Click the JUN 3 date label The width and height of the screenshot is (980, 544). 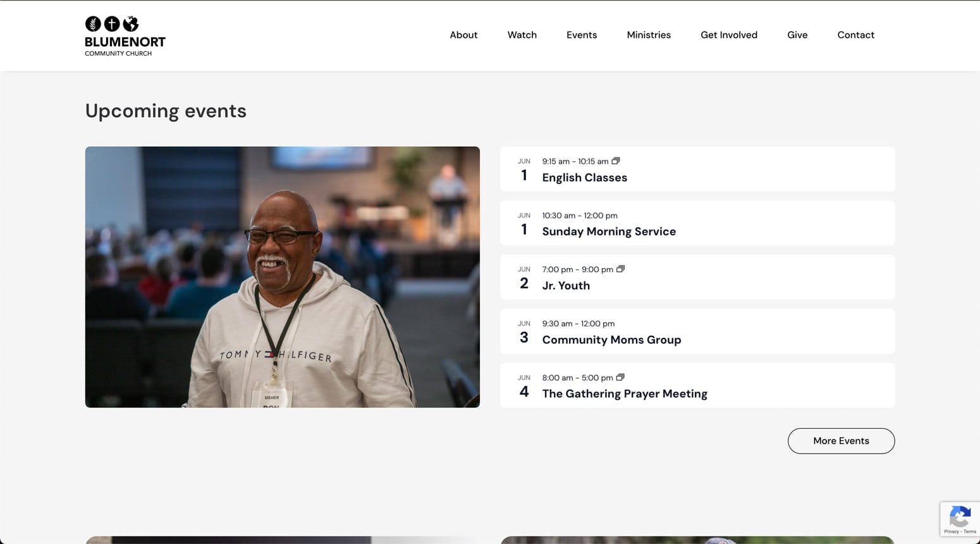point(524,332)
